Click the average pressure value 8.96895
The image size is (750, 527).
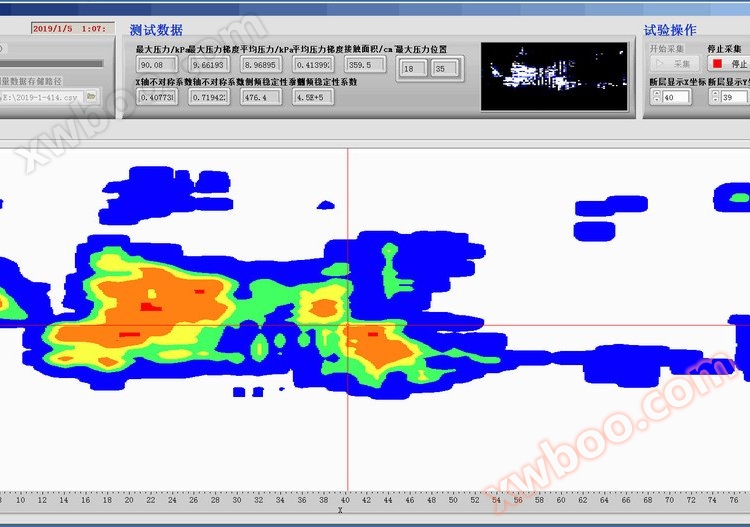260,66
